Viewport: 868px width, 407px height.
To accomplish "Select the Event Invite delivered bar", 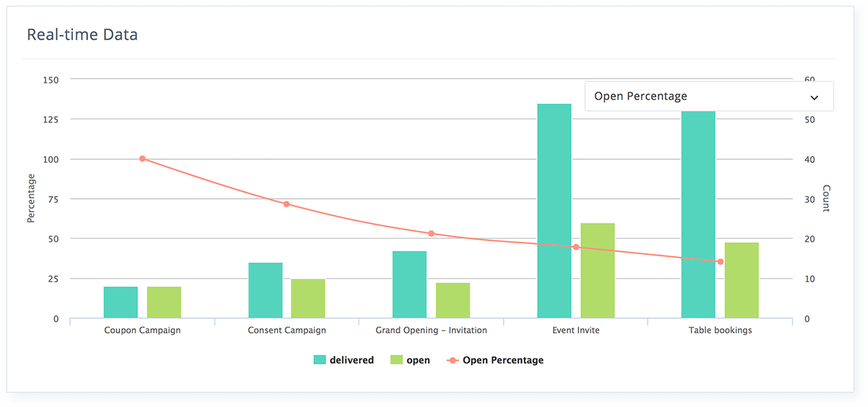I will coord(554,211).
